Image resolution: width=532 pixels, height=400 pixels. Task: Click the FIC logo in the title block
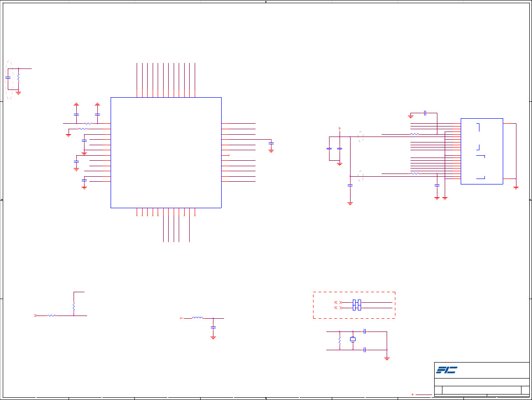click(447, 370)
